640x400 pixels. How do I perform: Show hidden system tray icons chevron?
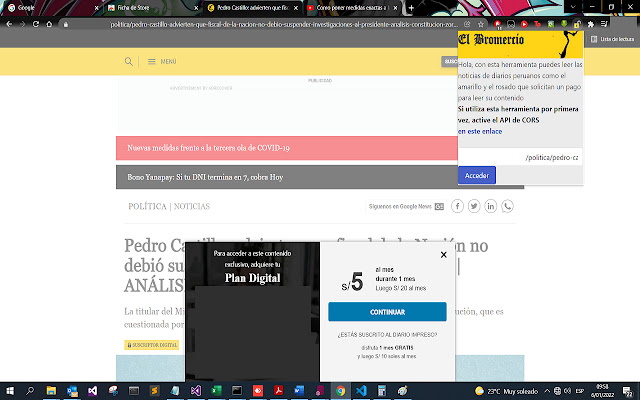pos(547,391)
